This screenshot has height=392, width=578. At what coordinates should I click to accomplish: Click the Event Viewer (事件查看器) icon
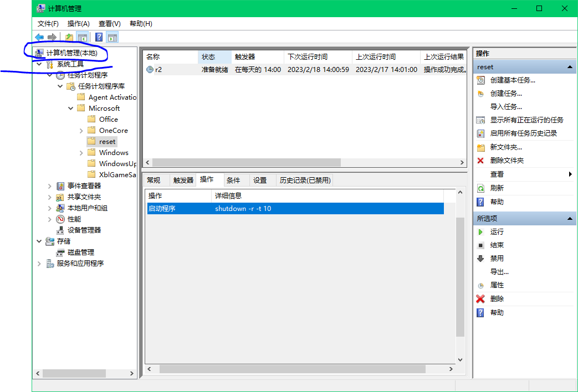pos(60,186)
